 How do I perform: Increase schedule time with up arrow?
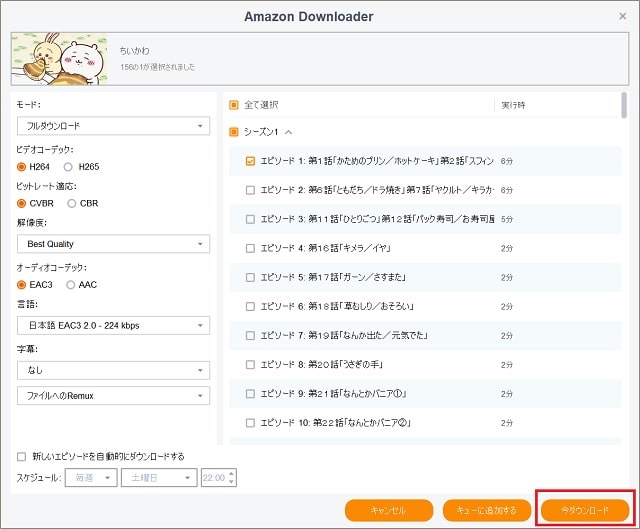pos(231,473)
